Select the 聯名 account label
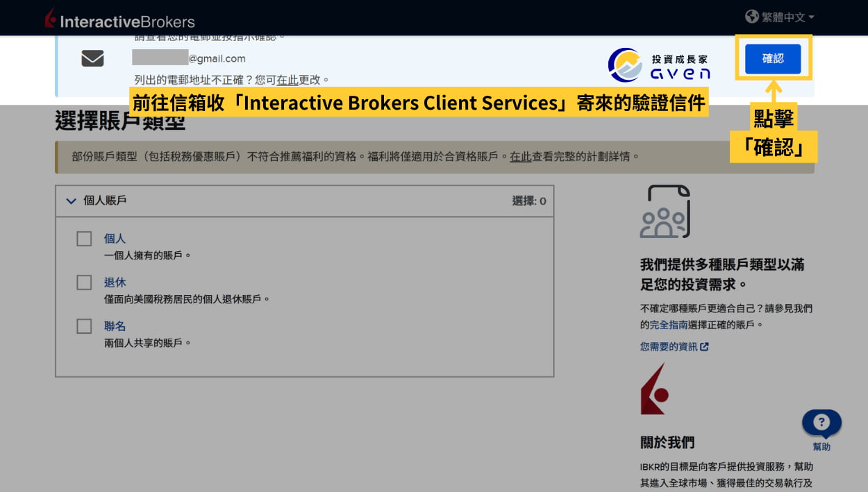This screenshot has width=868, height=492. click(115, 326)
